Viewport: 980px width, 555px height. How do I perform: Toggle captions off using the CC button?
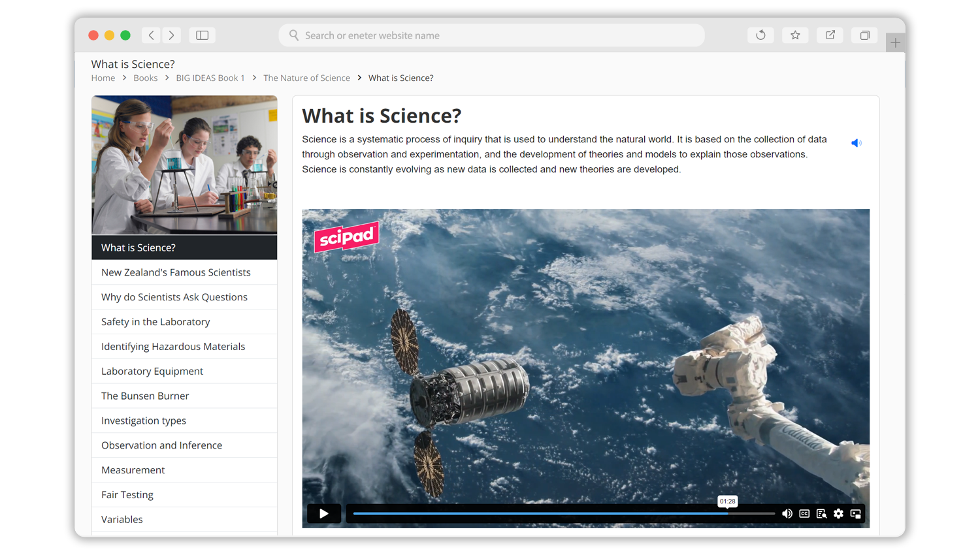(x=804, y=514)
